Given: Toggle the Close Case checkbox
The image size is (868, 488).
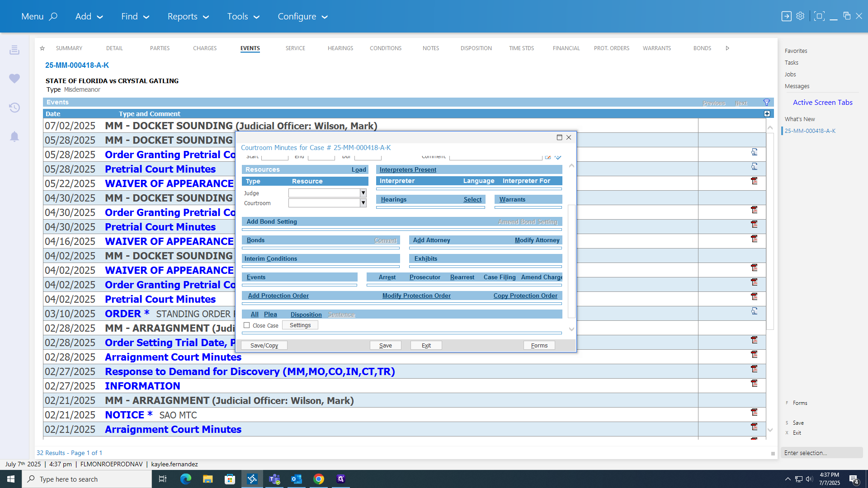Looking at the screenshot, I should [x=247, y=325].
